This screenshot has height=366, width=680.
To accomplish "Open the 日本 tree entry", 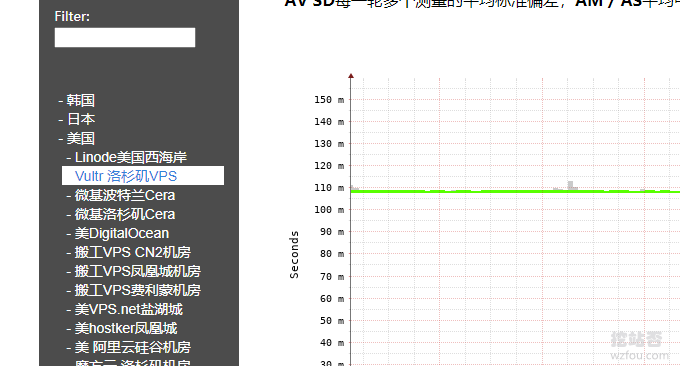I will coord(81,119).
